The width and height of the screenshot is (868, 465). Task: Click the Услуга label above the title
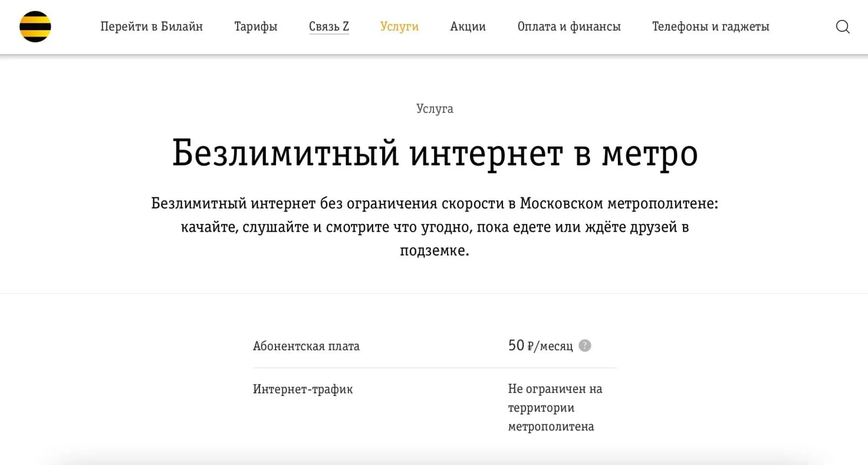coord(435,109)
